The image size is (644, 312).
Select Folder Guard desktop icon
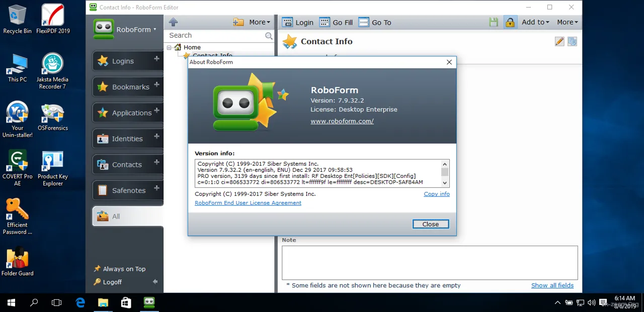click(17, 261)
